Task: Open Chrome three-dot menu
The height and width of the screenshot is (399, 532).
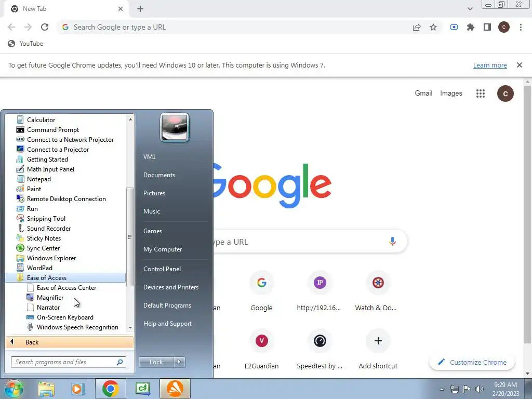Action: (x=521, y=27)
